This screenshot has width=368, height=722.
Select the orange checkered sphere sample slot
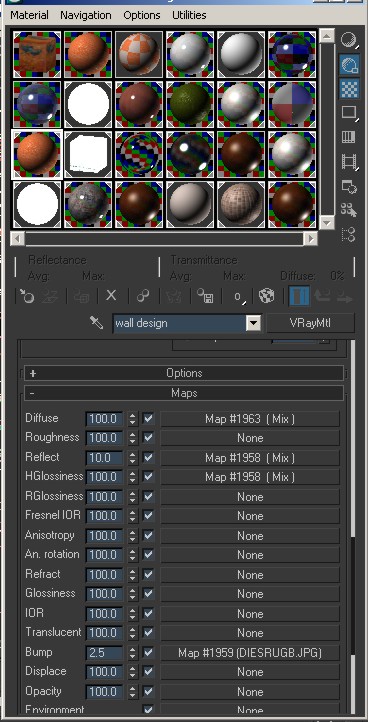(x=139, y=54)
